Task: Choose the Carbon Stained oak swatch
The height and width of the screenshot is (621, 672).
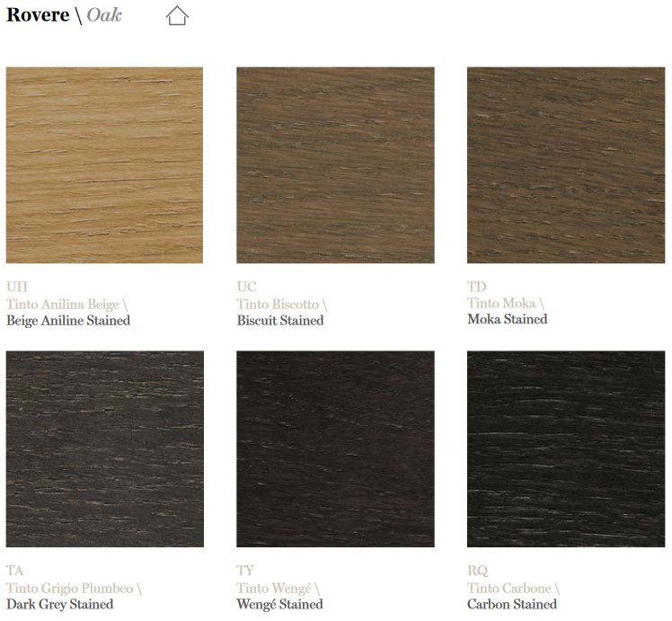Action: 565,448
